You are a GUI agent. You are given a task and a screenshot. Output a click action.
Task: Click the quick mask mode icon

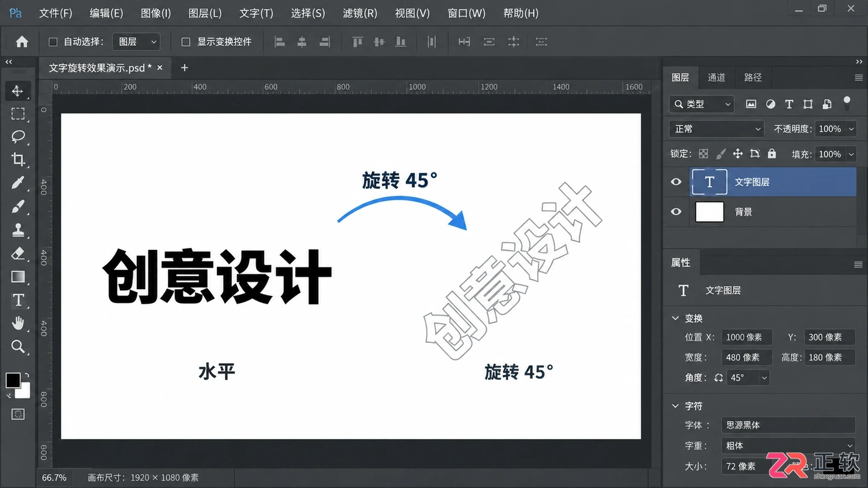(18, 414)
